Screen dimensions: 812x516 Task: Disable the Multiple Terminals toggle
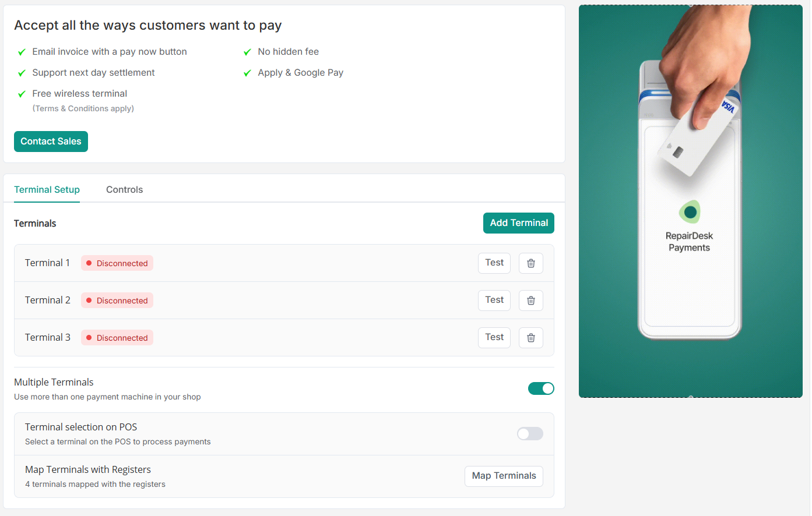(x=540, y=388)
